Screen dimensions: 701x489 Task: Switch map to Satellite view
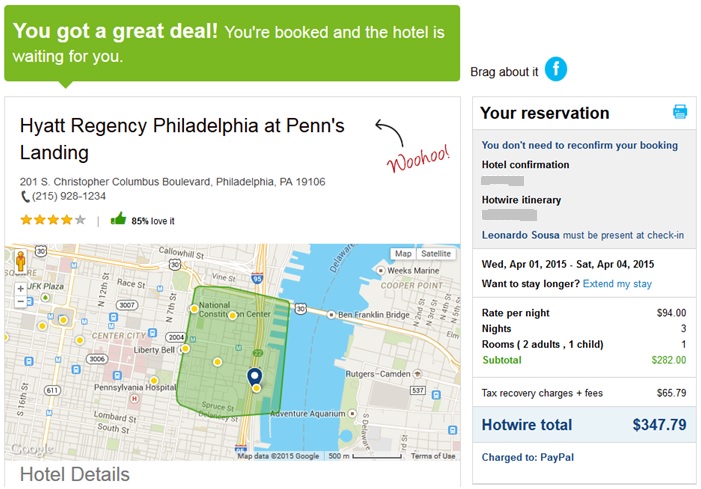pos(436,253)
